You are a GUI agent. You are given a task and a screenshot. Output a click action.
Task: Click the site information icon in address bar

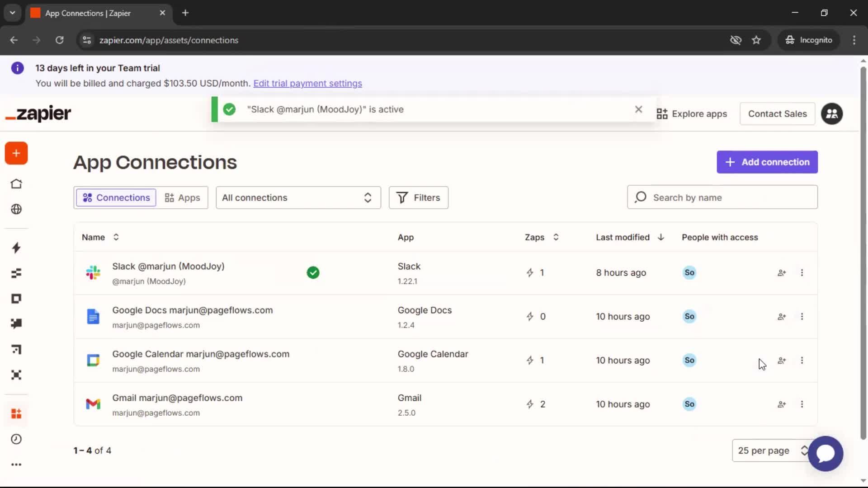[x=87, y=40]
